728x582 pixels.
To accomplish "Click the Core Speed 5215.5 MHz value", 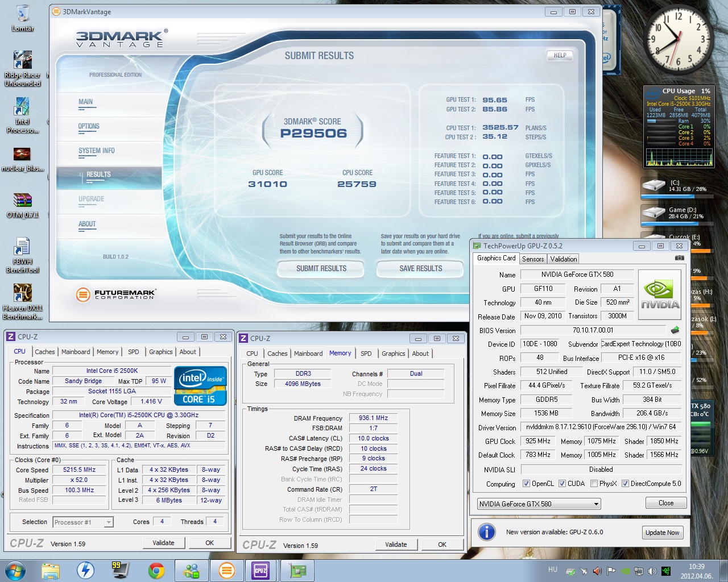I will pos(79,470).
